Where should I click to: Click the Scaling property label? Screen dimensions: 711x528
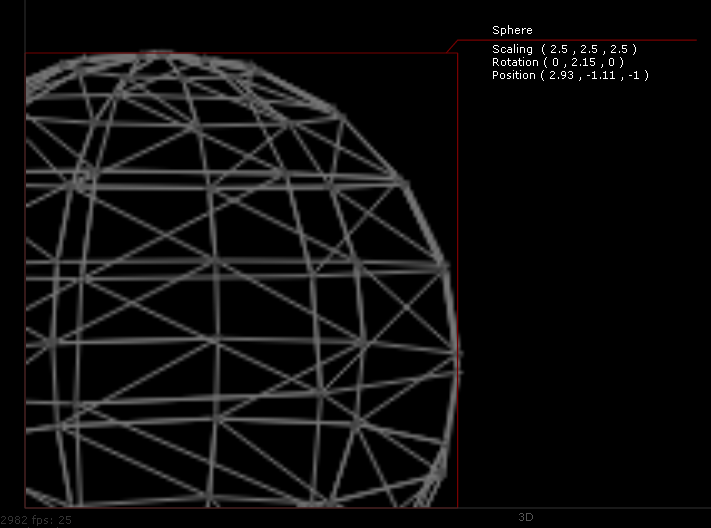click(x=512, y=49)
